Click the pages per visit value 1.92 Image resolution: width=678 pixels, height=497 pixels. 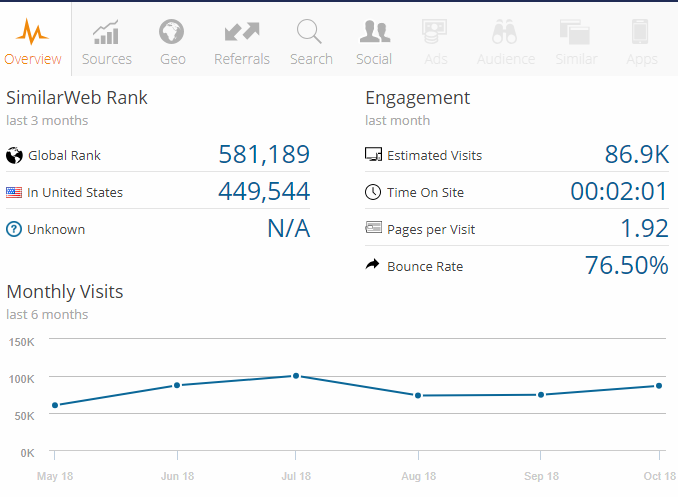tap(645, 228)
